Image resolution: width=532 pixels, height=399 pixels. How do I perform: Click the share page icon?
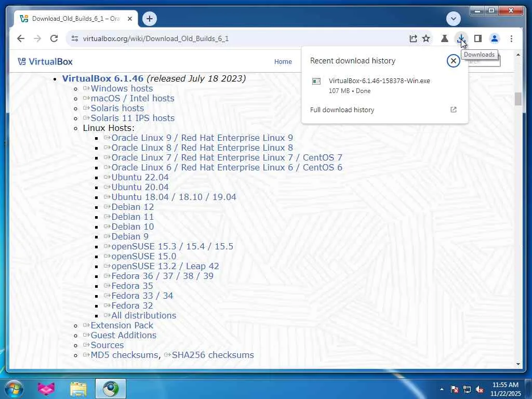coord(413,38)
